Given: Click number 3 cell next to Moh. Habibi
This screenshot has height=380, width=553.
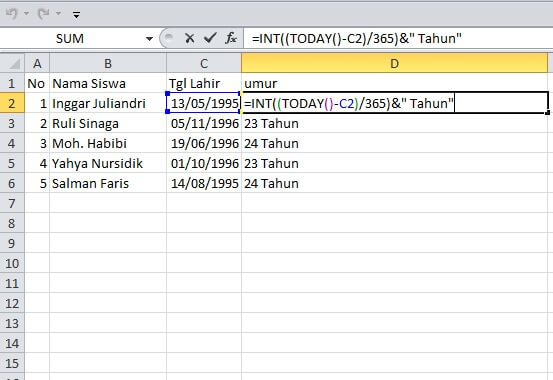Looking at the screenshot, I should click(37, 143).
